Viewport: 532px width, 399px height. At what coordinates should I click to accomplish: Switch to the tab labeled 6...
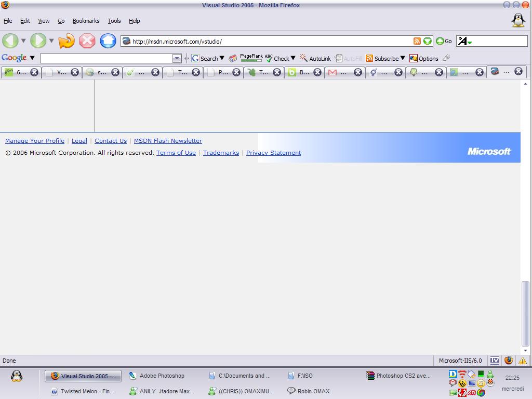(x=21, y=72)
